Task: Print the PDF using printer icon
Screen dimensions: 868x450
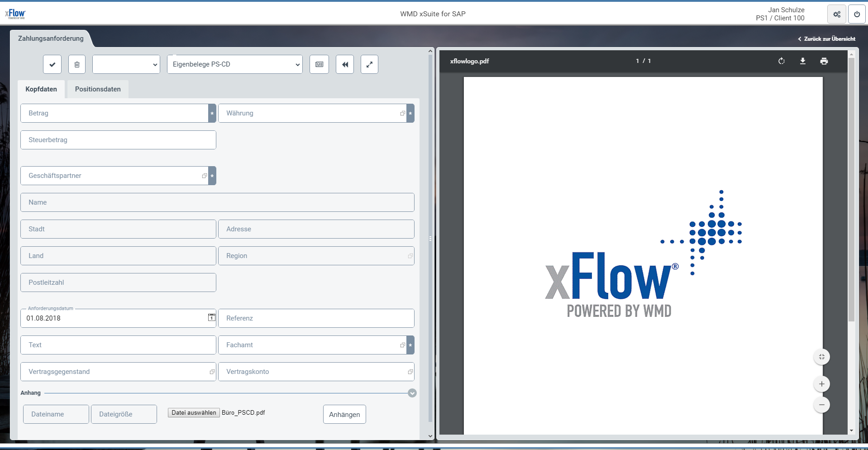Action: pos(824,61)
